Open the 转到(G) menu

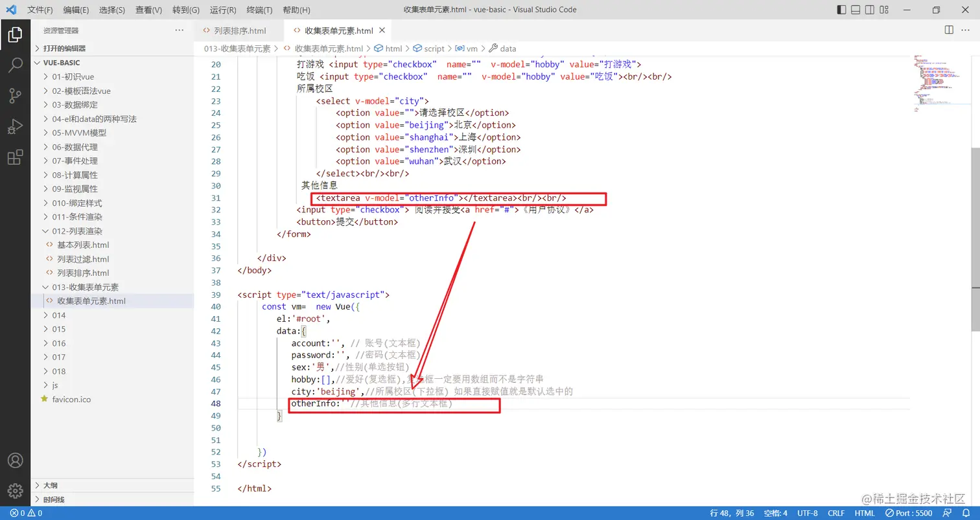[x=186, y=10]
